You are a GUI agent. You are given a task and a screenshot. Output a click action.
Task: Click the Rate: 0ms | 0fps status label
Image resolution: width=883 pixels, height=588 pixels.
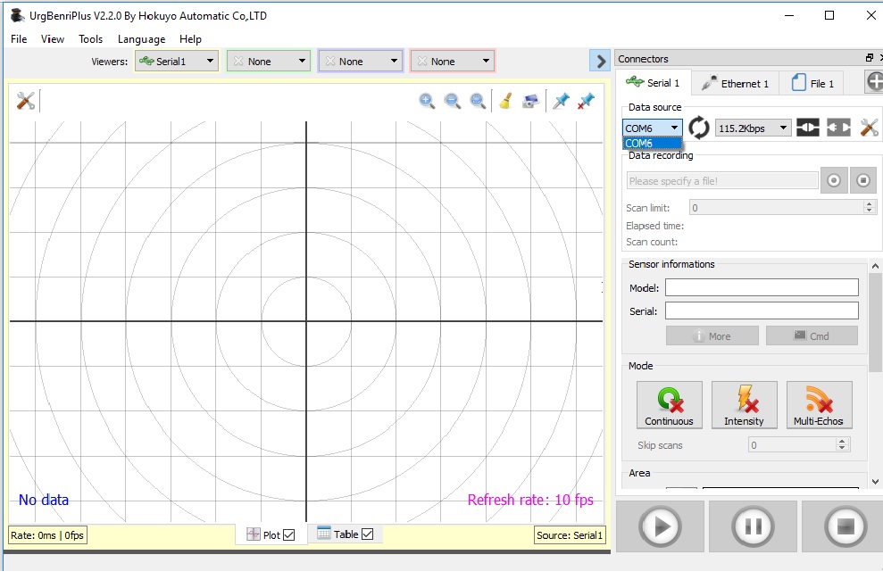coord(46,535)
